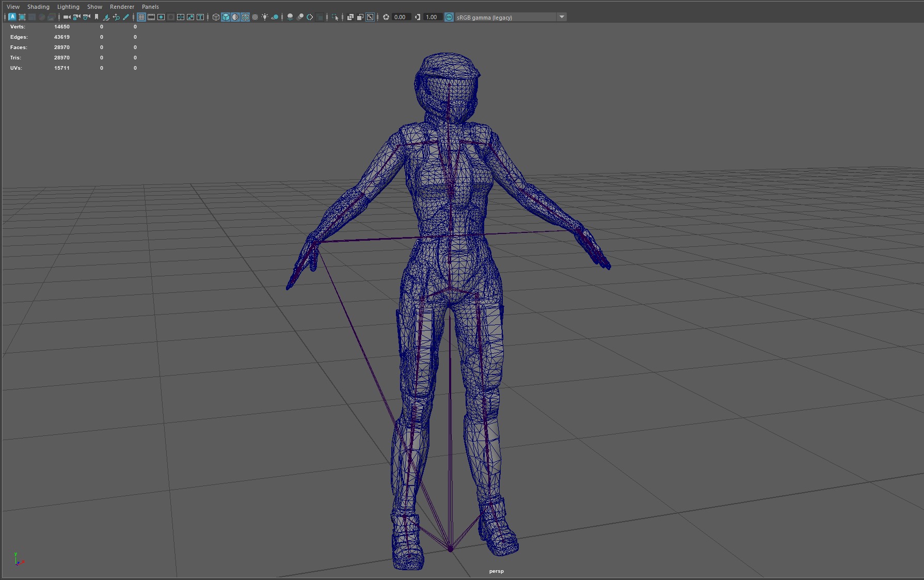Click the Bookmarks icon
924x580 pixels.
[x=97, y=17]
